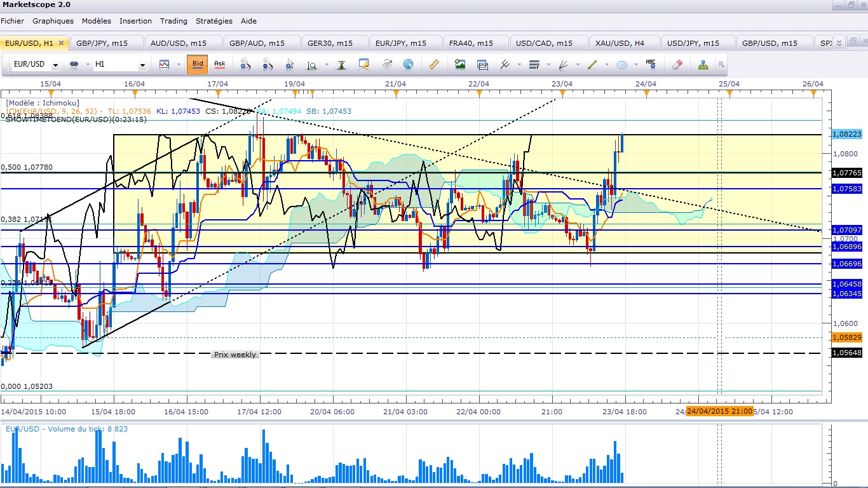Toggle the eye visibility icon in toolbar
This screenshot has width=868, height=488.
coord(387,65)
